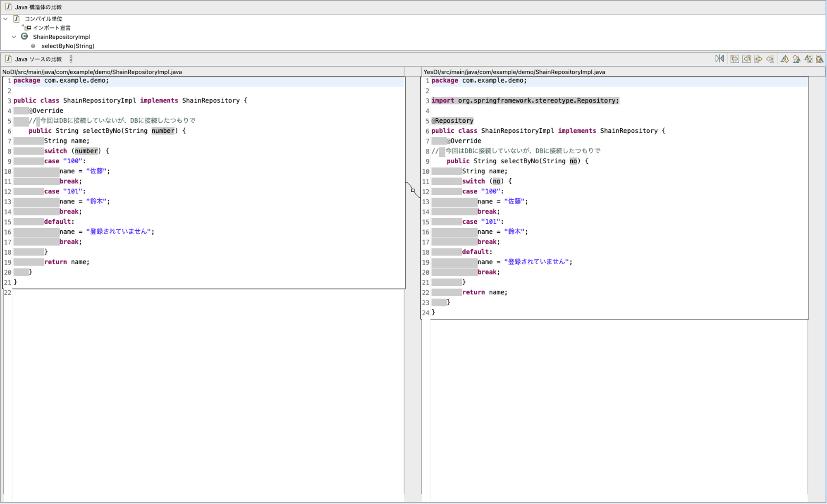The image size is (827, 504).
Task: Open the Java ソースの比較 view menu
Action: click(71, 59)
